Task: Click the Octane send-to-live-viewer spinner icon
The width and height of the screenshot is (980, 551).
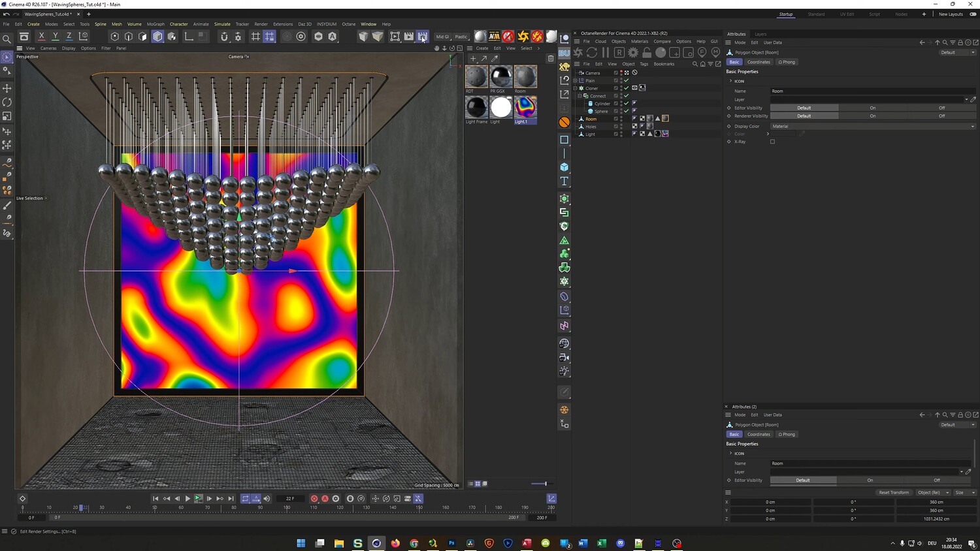Action: tap(578, 52)
